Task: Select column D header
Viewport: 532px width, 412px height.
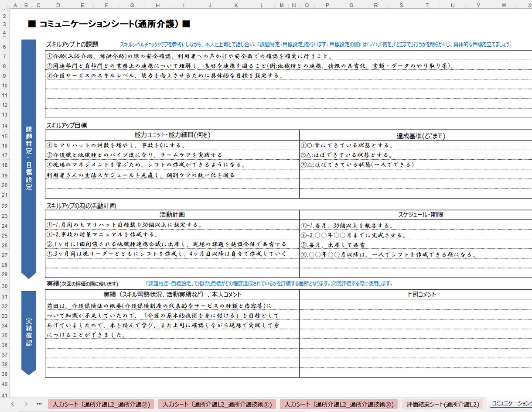Action: (x=58, y=5)
